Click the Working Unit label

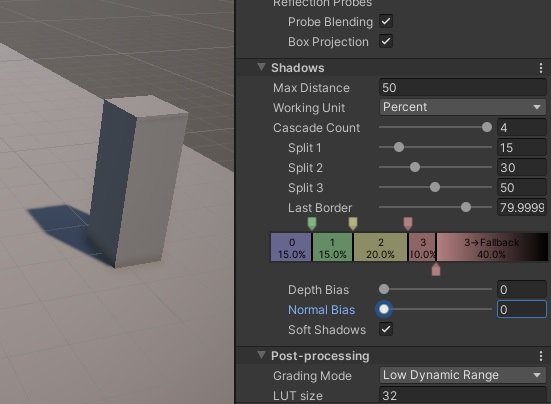point(309,108)
